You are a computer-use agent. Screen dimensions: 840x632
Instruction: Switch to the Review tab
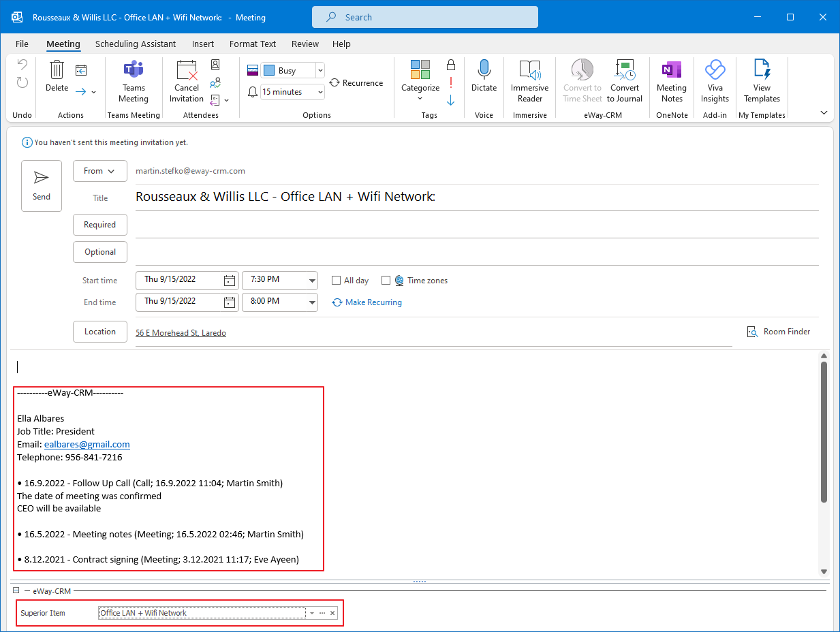coord(305,44)
